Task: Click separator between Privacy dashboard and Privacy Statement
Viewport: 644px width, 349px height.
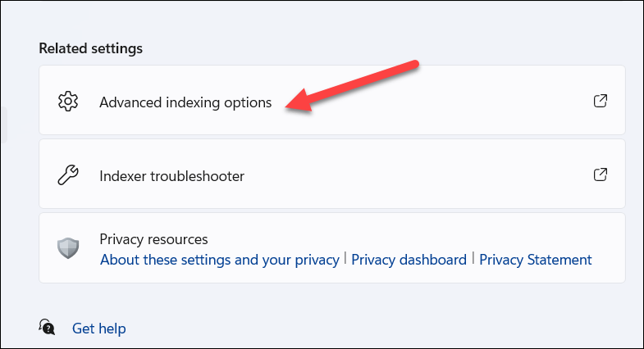Action: pos(473,260)
